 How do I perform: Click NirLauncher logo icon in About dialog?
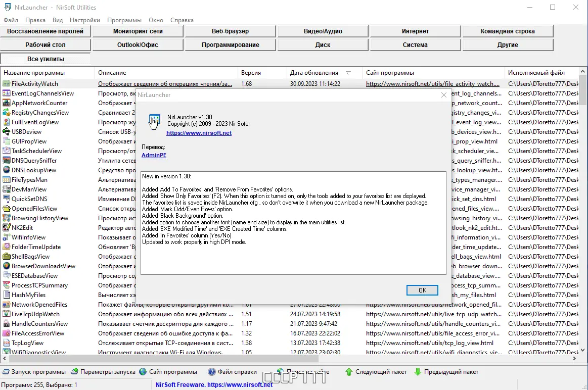pos(154,121)
